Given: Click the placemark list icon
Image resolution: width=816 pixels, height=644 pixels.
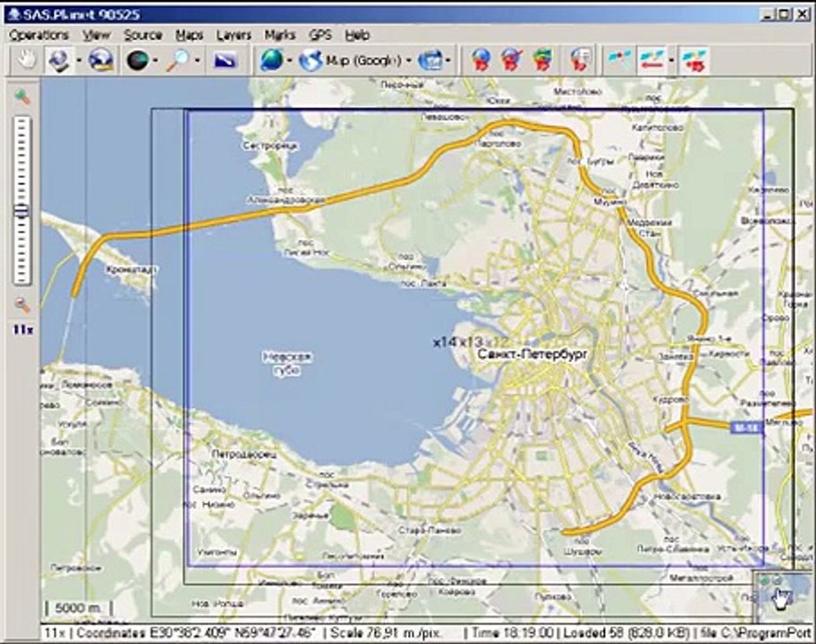Looking at the screenshot, I should [x=579, y=60].
